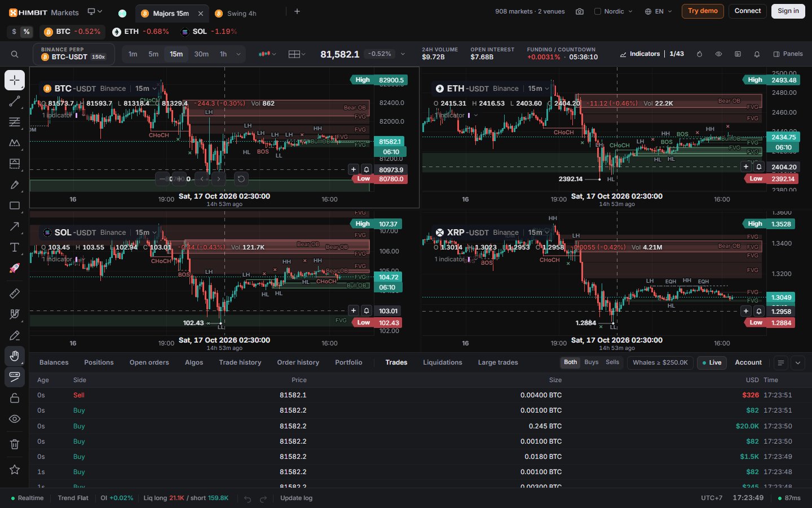
Task: Toggle Live trade feed
Action: click(712, 362)
